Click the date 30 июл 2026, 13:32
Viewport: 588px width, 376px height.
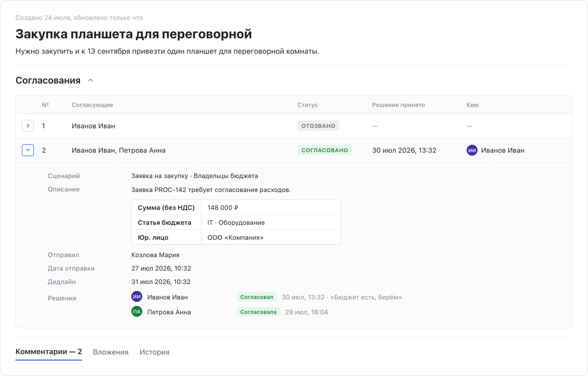point(404,150)
